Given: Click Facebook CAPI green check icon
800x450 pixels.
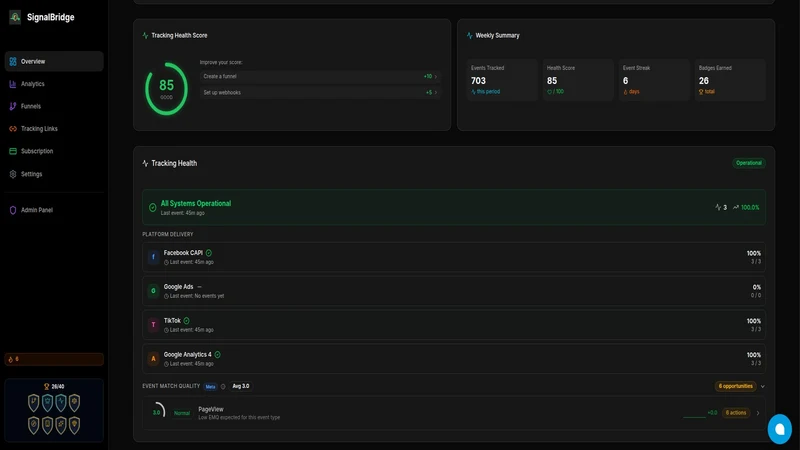Looking at the screenshot, I should point(209,253).
